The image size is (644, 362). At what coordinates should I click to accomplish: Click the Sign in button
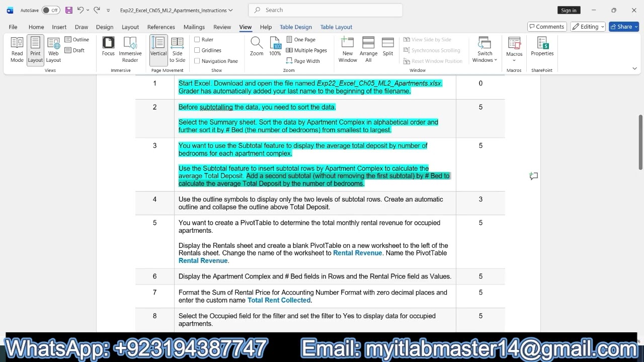pyautogui.click(x=569, y=10)
